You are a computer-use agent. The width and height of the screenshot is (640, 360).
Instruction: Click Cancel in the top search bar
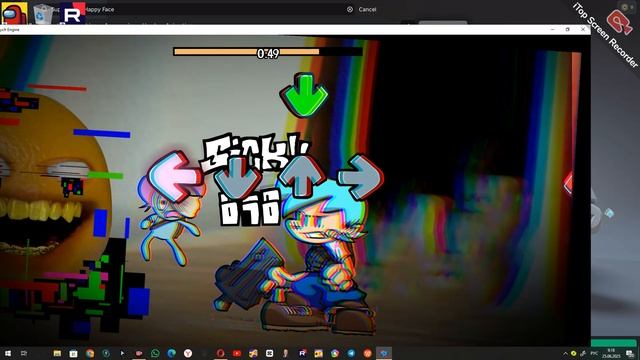[367, 9]
